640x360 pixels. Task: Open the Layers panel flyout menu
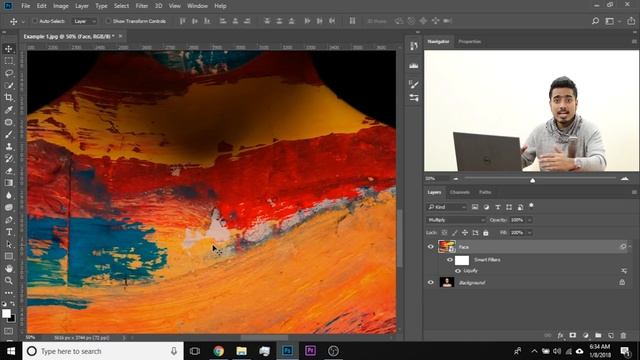click(634, 192)
